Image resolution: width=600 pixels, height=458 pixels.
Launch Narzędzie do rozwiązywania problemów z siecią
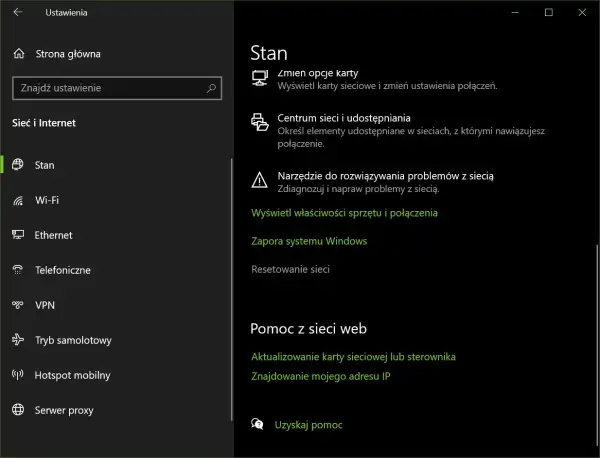tap(385, 176)
